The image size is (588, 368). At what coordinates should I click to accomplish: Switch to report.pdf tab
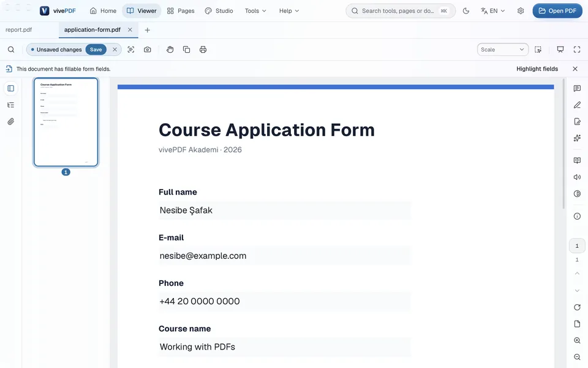coord(19,29)
